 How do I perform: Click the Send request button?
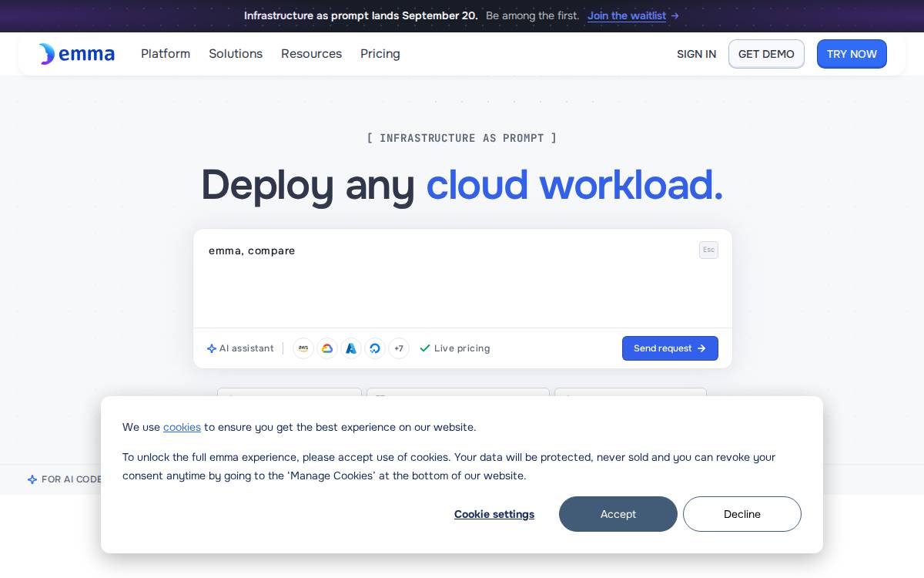pos(670,348)
